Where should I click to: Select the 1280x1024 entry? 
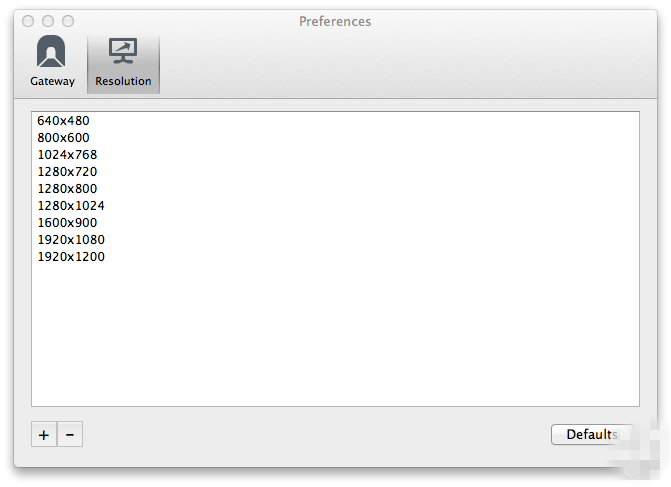pos(71,206)
